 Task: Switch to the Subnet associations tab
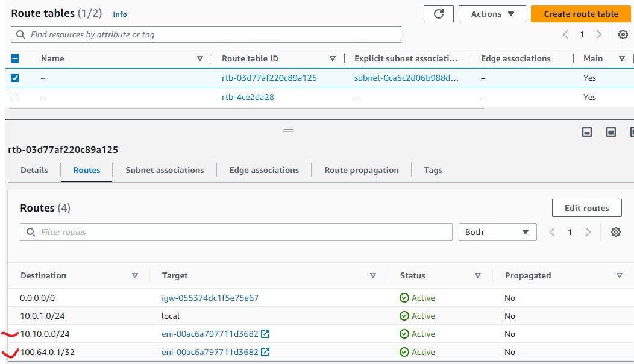click(165, 170)
